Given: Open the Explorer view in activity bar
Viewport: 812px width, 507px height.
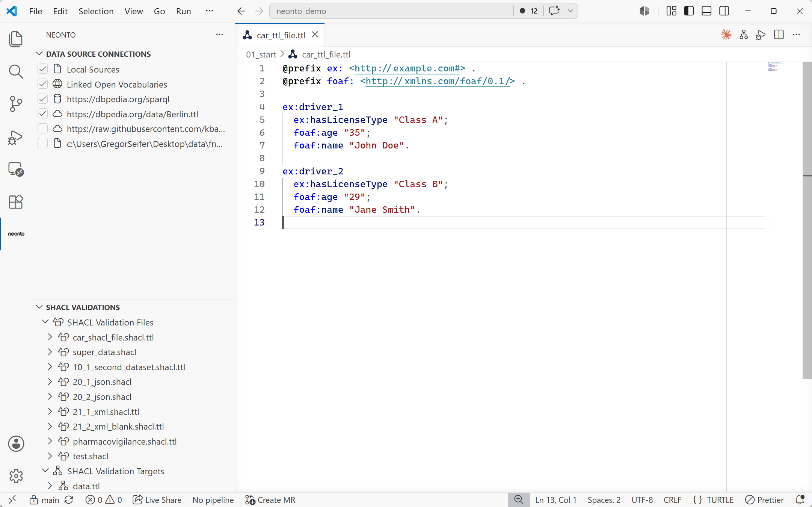Looking at the screenshot, I should pyautogui.click(x=16, y=39).
